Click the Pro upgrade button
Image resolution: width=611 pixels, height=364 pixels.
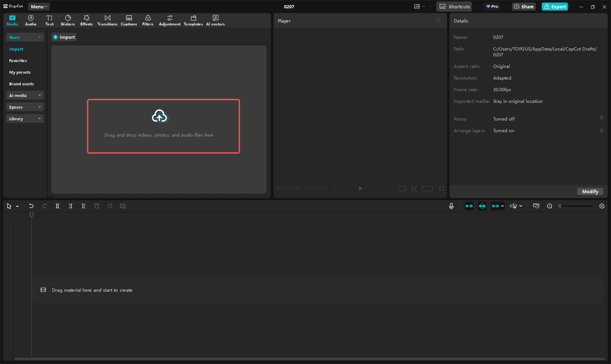click(x=492, y=7)
